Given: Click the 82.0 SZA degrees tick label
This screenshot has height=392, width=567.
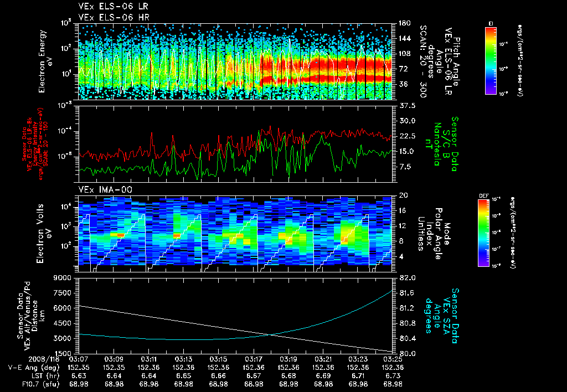Looking at the screenshot, I should [407, 278].
